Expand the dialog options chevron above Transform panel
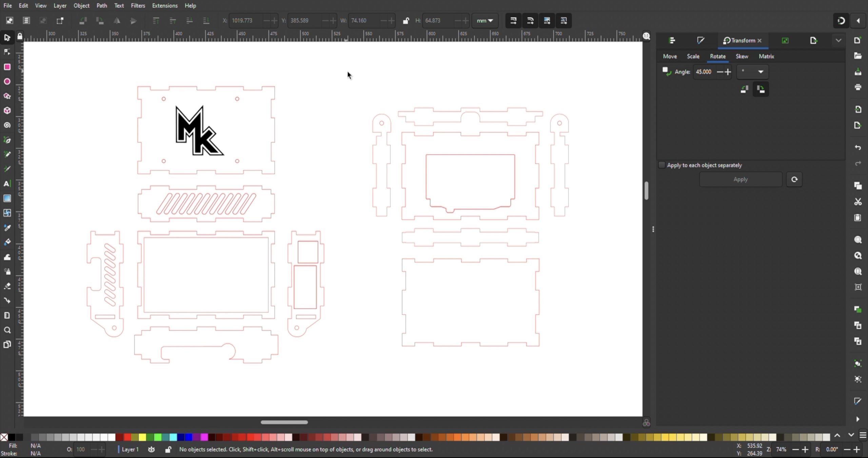 tap(838, 40)
